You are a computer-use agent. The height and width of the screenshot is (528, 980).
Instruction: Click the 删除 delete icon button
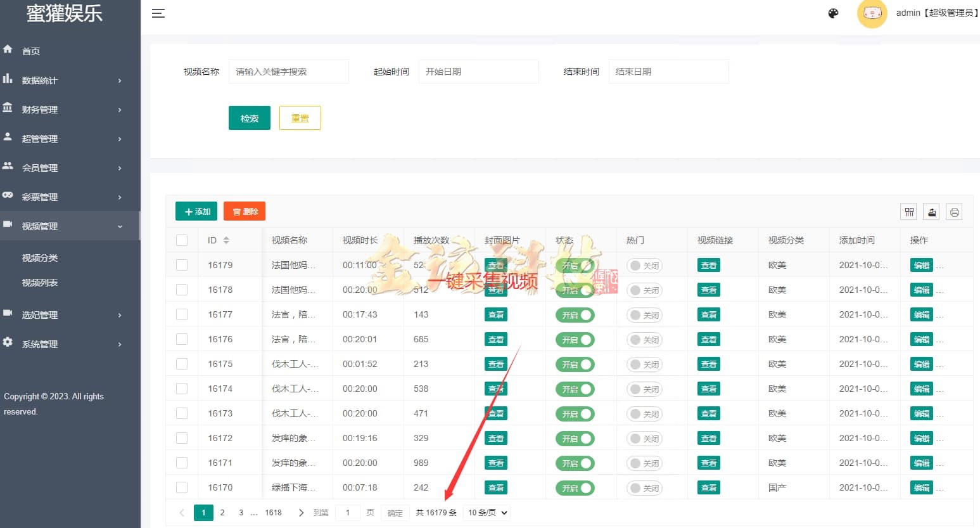[x=244, y=211]
